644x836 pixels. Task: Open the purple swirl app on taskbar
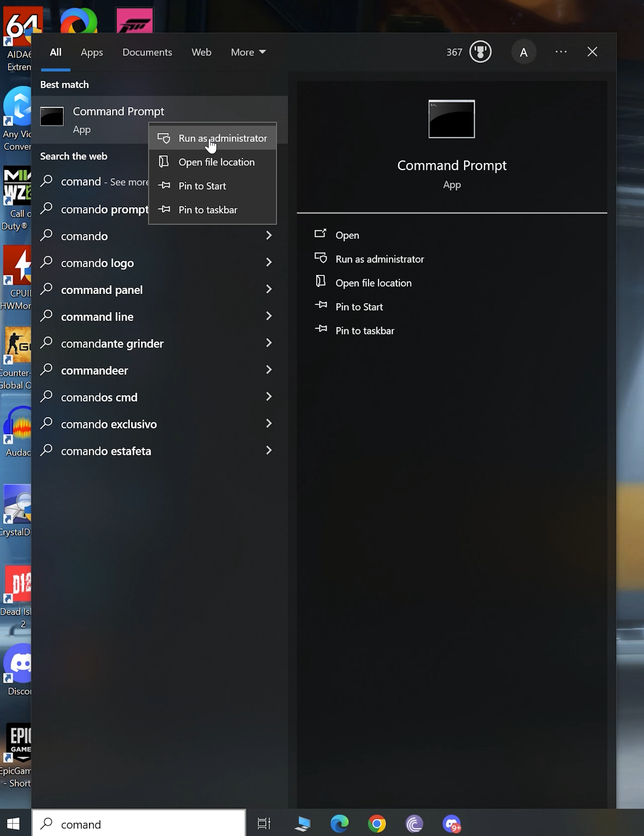[x=414, y=824]
